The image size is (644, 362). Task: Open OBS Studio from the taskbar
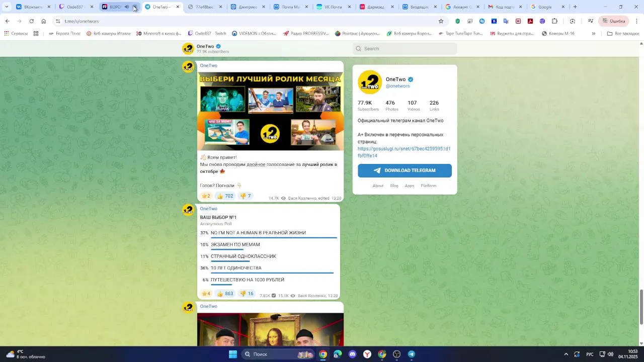[396, 354]
